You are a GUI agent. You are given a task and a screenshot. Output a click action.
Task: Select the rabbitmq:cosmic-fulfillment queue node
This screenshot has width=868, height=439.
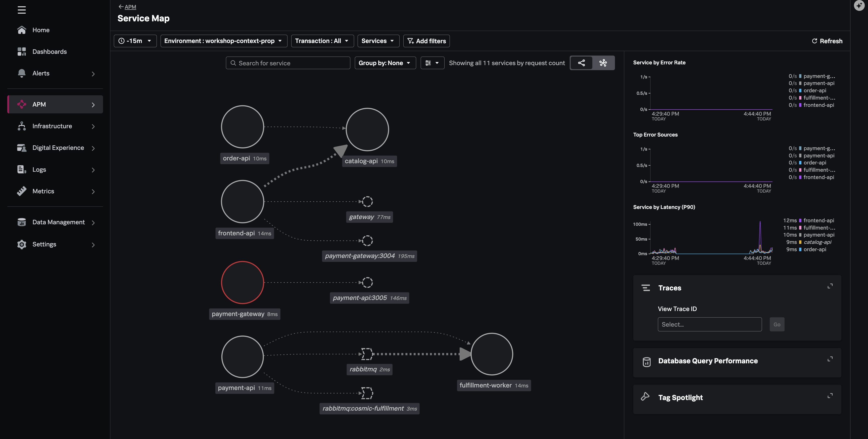tap(367, 393)
